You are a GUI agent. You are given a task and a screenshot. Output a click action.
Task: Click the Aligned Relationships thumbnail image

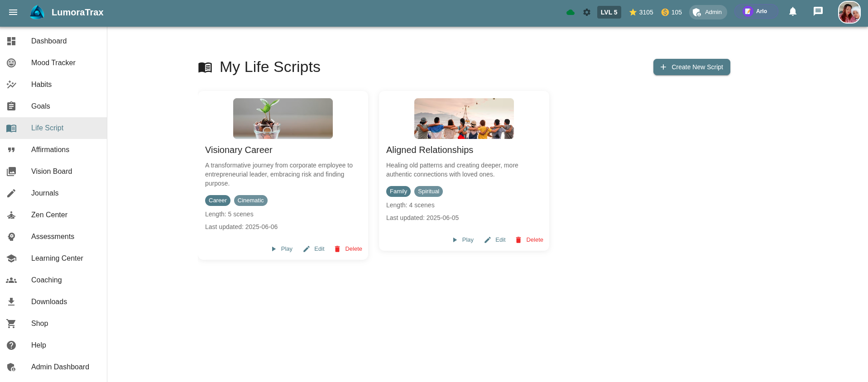coord(464,119)
